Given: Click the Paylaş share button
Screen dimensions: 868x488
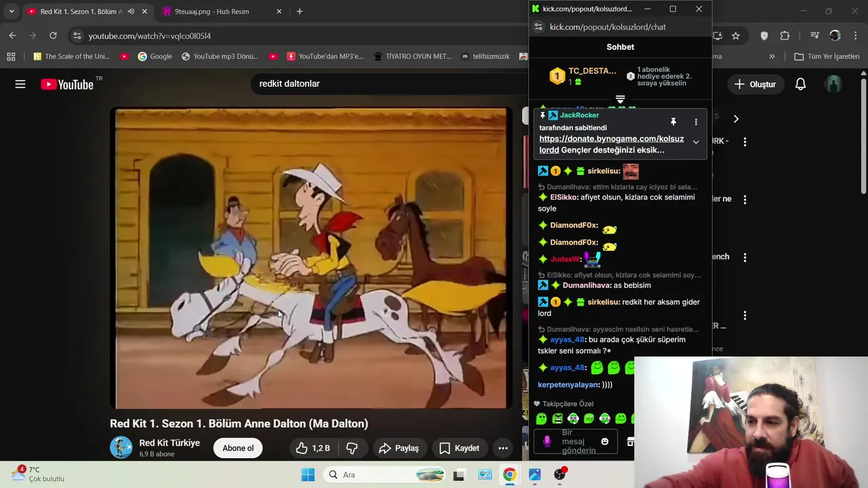Looking at the screenshot, I should [399, 448].
